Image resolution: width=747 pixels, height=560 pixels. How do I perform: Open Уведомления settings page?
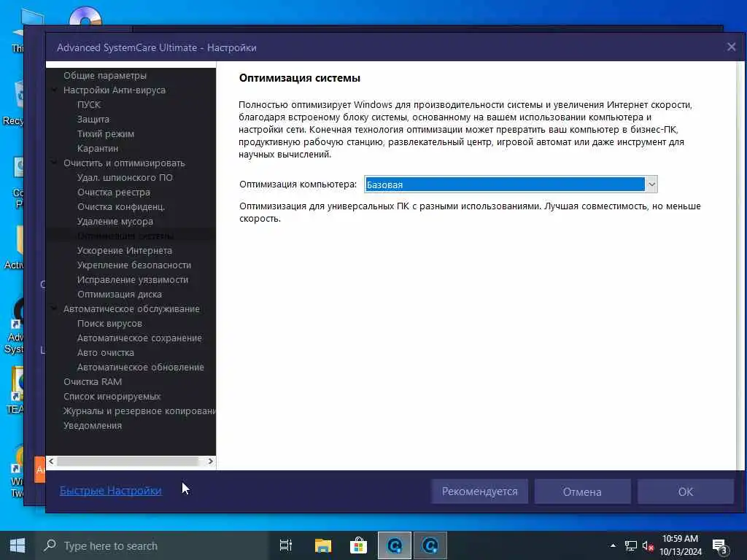pyautogui.click(x=93, y=425)
